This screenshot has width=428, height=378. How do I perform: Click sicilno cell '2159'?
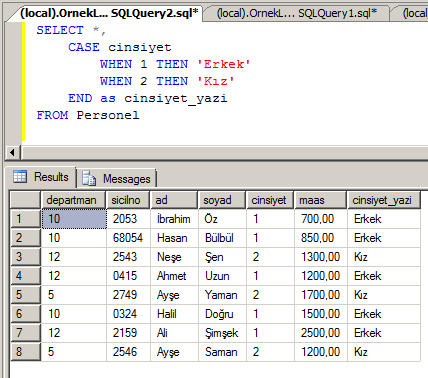pyautogui.click(x=128, y=333)
